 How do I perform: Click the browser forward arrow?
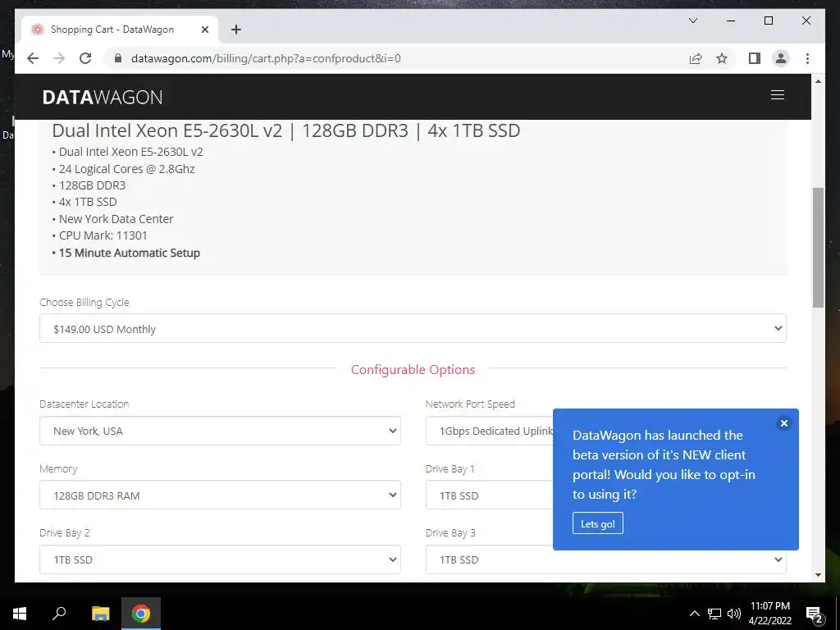59,58
